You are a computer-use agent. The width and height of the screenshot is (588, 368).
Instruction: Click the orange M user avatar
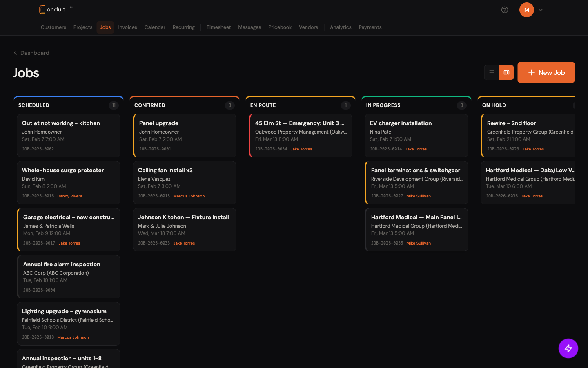527,10
